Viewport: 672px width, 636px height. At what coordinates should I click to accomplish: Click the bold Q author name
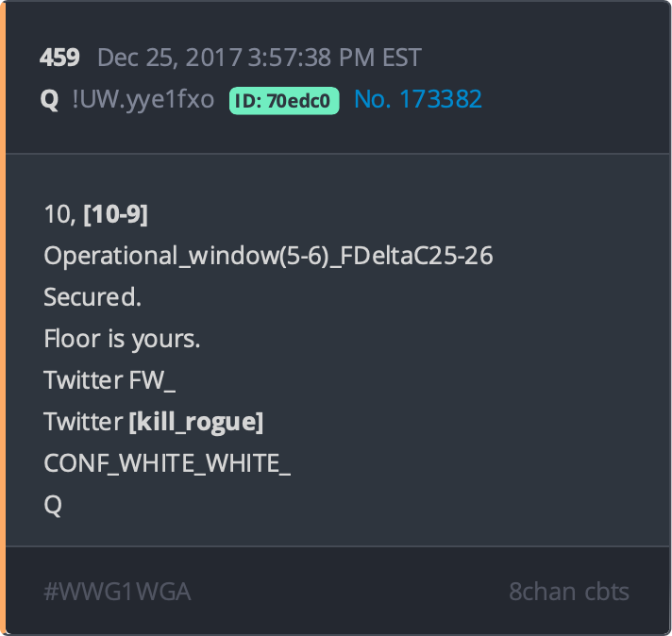pos(49,100)
